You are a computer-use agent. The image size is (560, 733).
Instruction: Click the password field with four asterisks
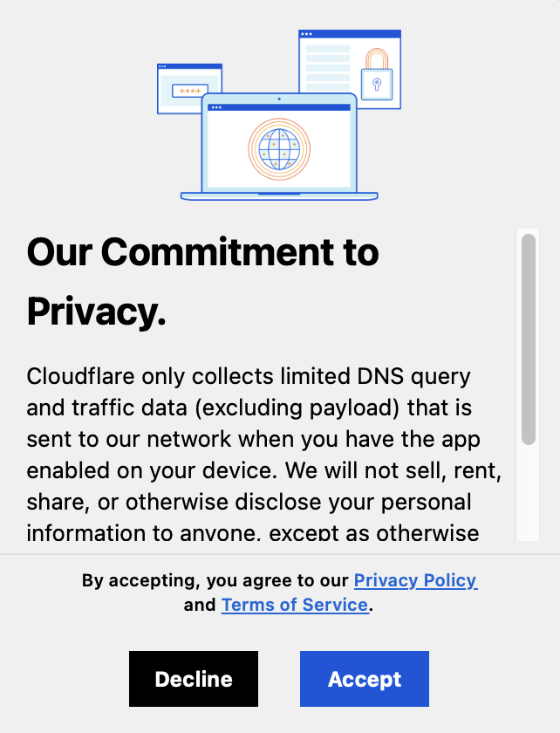188,90
